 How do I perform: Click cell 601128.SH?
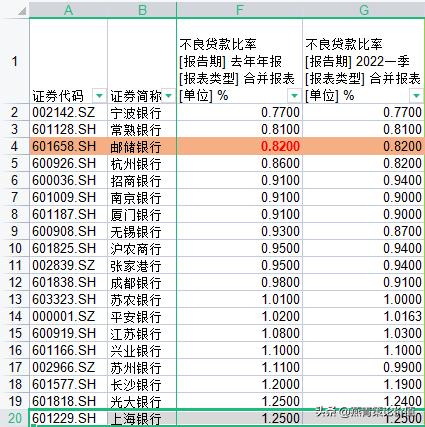[x=68, y=129]
